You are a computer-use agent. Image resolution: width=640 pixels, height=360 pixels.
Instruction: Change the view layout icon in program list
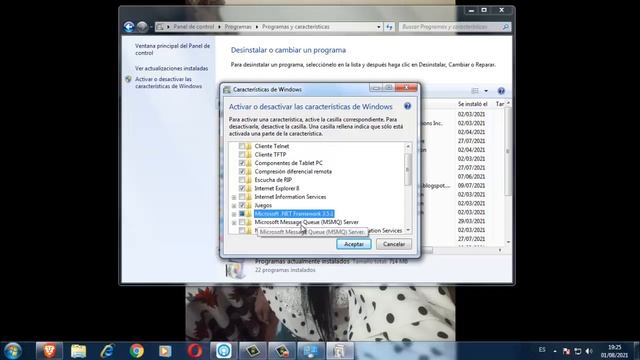(x=475, y=91)
